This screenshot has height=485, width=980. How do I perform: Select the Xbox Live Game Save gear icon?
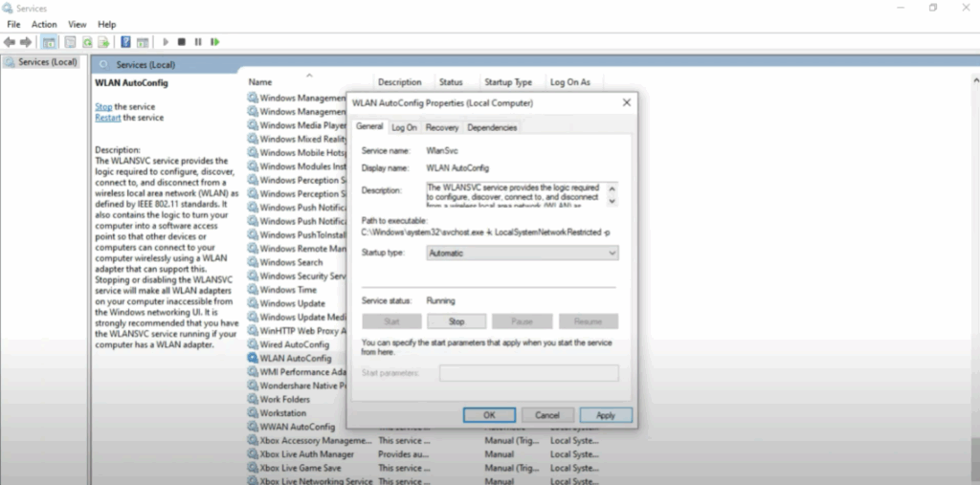click(x=253, y=468)
